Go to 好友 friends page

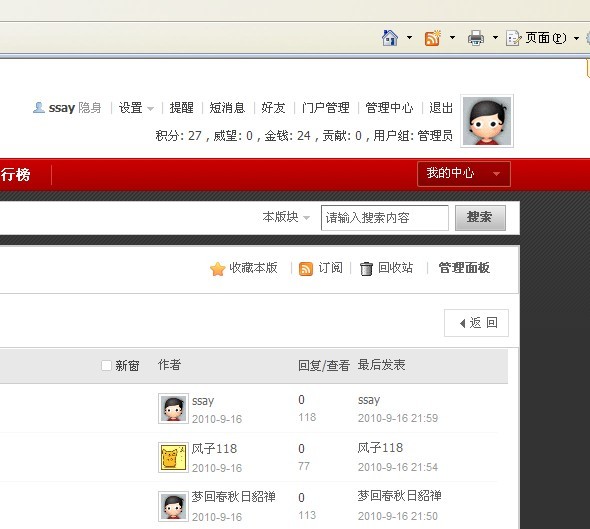274,108
